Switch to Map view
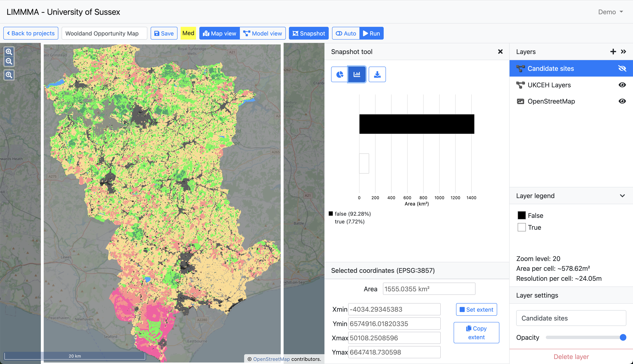 [x=220, y=33]
